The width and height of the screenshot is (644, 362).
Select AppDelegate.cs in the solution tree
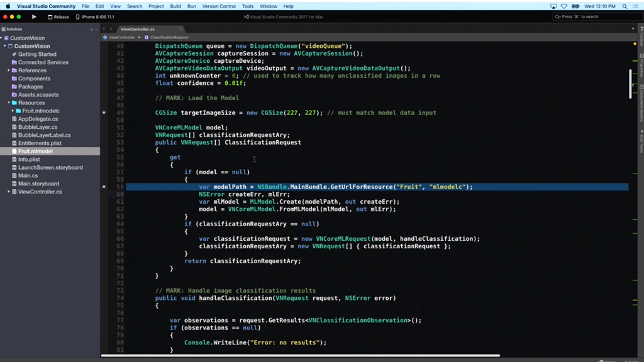[x=38, y=119]
